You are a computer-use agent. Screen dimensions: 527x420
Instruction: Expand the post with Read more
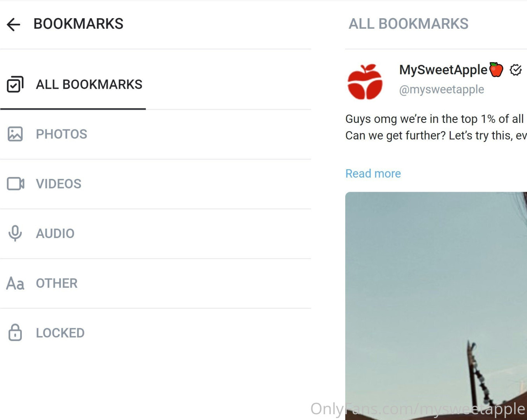(x=373, y=173)
